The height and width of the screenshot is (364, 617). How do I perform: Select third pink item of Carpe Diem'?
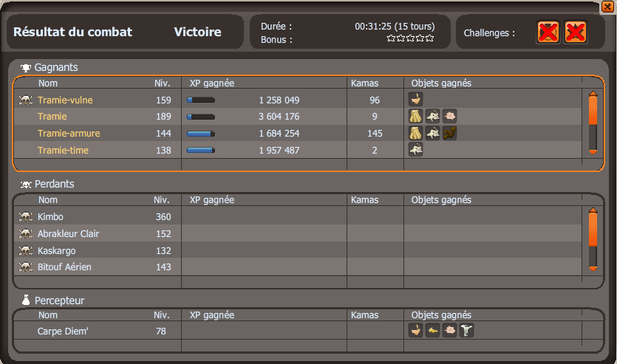pyautogui.click(x=449, y=331)
